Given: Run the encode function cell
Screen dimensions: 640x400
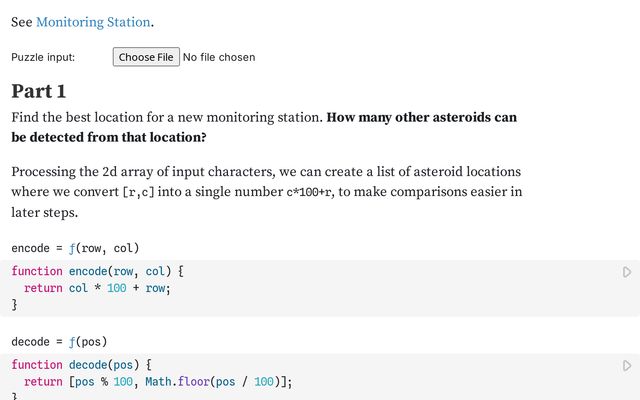Looking at the screenshot, I should (x=627, y=272).
